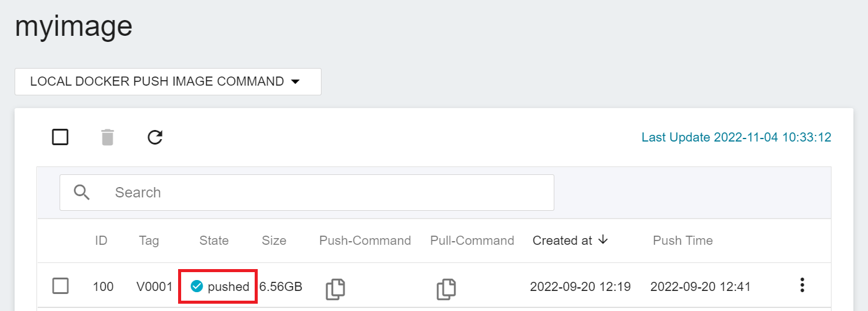Click the Tag column header
This screenshot has width=868, height=311.
pyautogui.click(x=149, y=241)
